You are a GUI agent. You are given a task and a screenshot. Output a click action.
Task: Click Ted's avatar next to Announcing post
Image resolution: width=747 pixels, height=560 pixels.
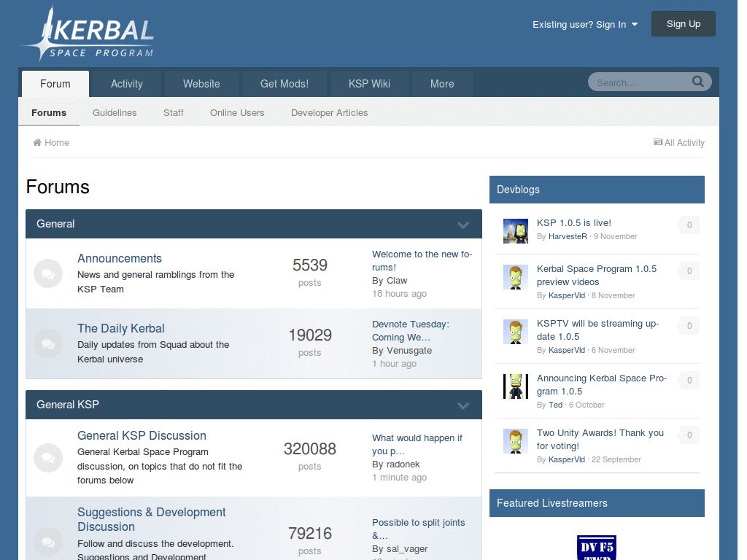(x=516, y=386)
